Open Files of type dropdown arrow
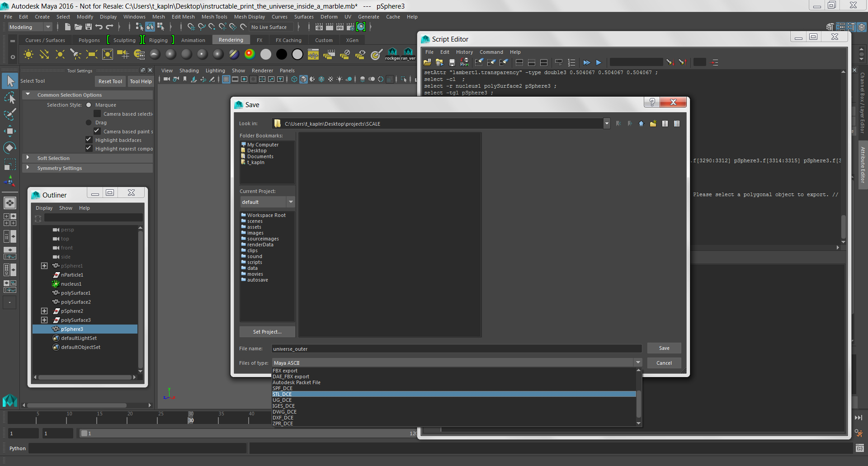The width and height of the screenshot is (868, 466). (x=638, y=362)
